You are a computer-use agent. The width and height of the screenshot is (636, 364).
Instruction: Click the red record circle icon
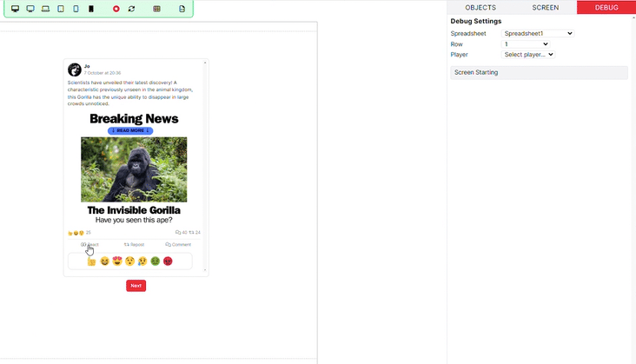(x=116, y=9)
